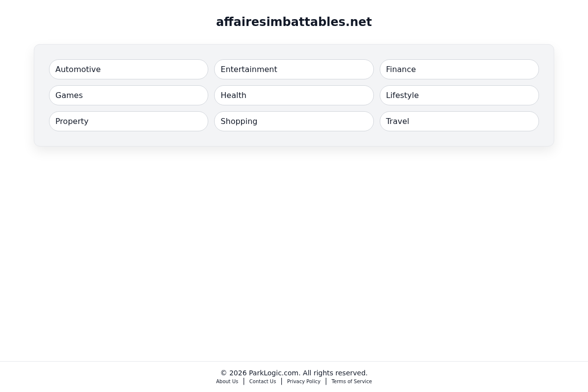The image size is (588, 392).
Task: Open the Privacy Policy page
Action: pyautogui.click(x=304, y=381)
